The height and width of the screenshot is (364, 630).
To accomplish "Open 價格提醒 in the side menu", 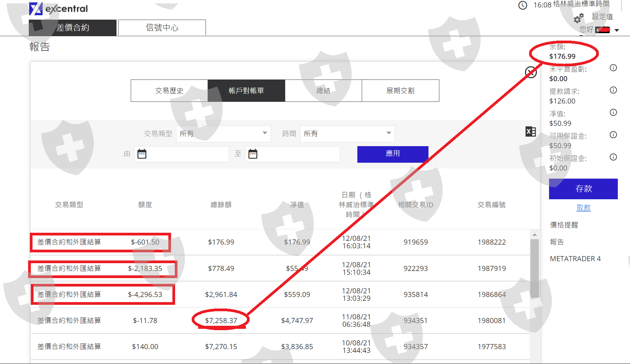I will (564, 225).
